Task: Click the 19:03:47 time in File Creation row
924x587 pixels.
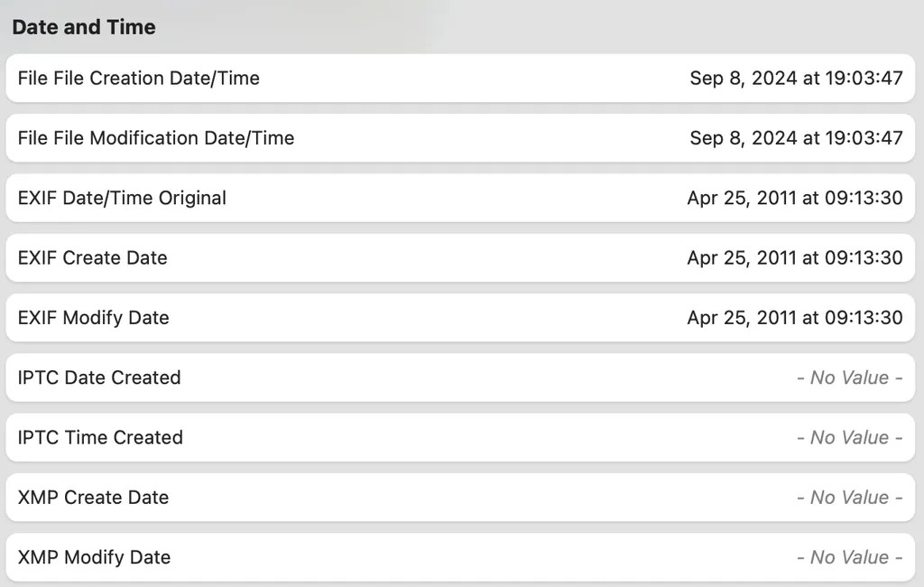Action: 864,79
